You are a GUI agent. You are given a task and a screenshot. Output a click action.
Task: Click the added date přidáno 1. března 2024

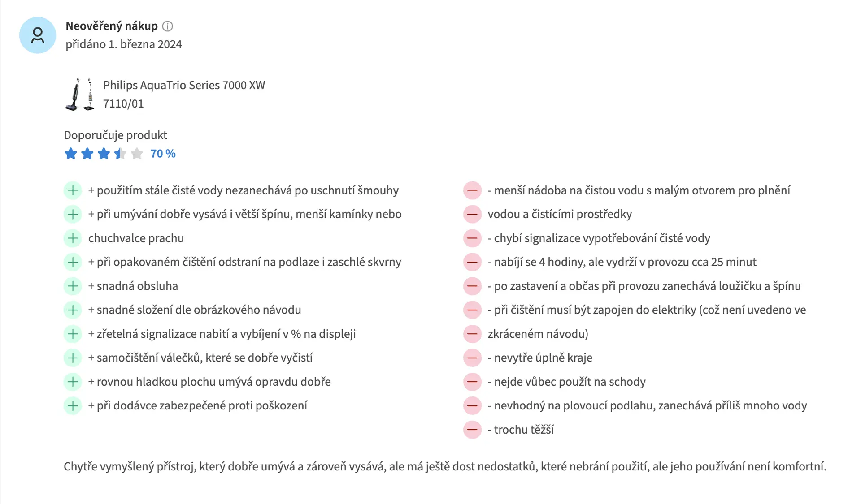124,44
